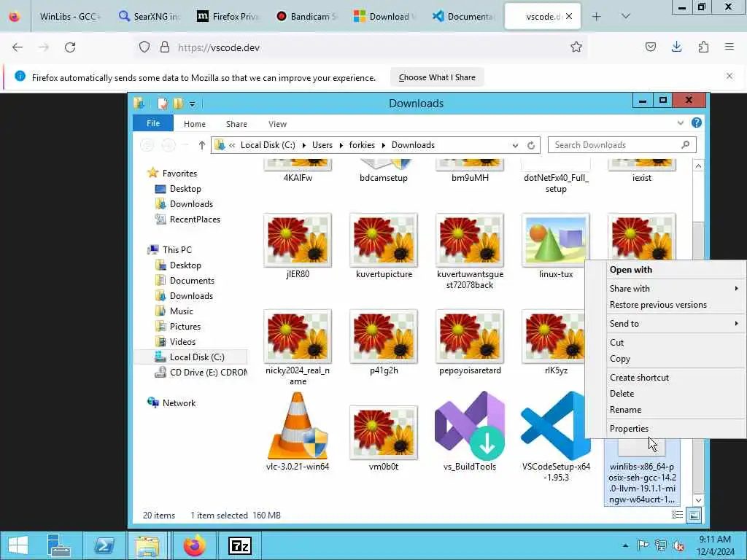
Task: Open PowerShell from the taskbar
Action: click(104, 545)
